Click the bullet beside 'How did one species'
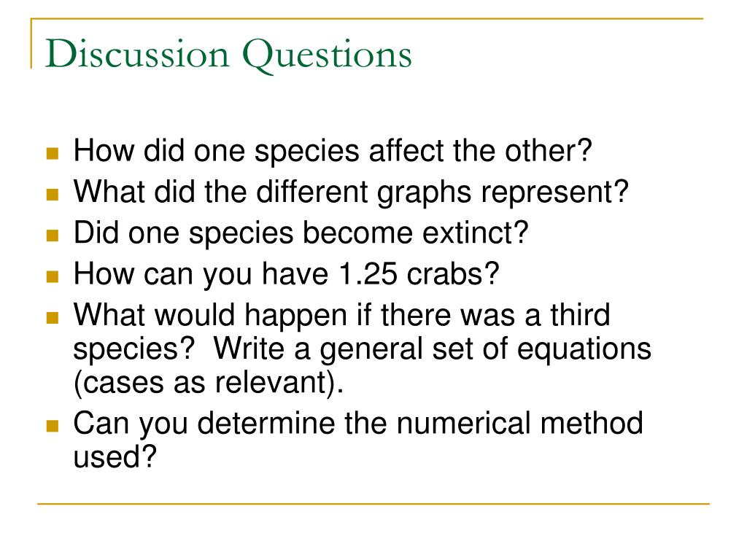The width and height of the screenshot is (747, 560). 53,153
